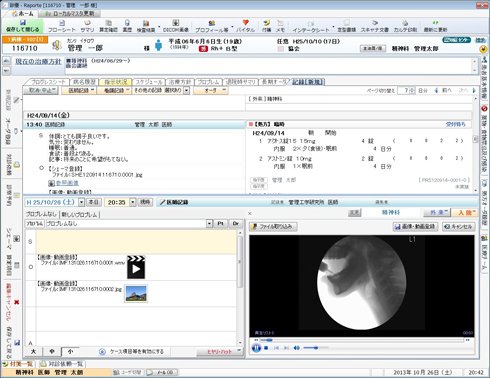
Task: Click the 現在の治療方針 link
Action: pos(38,61)
